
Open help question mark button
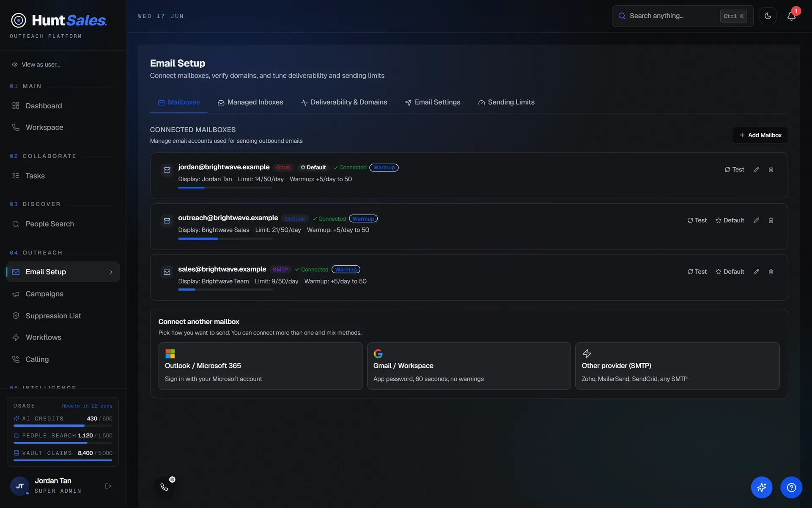pyautogui.click(x=791, y=488)
